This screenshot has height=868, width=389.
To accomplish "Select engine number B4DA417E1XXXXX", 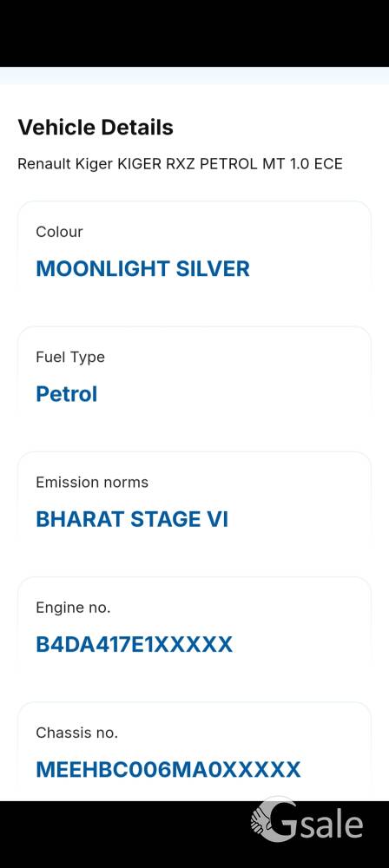I will click(x=134, y=644).
